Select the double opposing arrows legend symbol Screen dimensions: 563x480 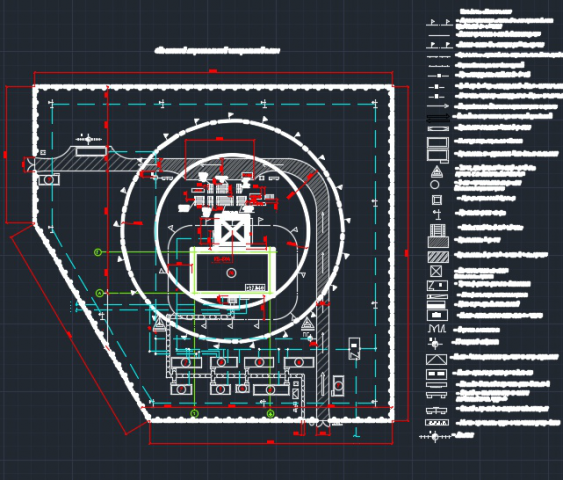coord(438,117)
